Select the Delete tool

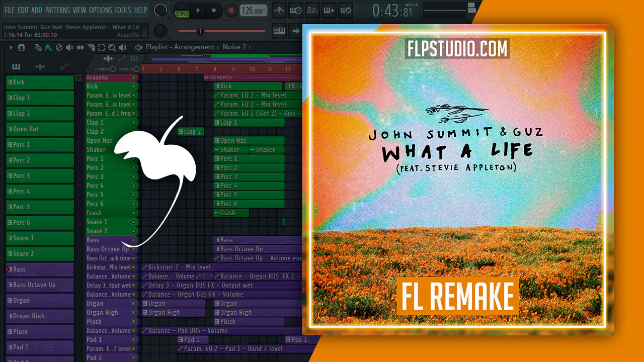tap(59, 47)
